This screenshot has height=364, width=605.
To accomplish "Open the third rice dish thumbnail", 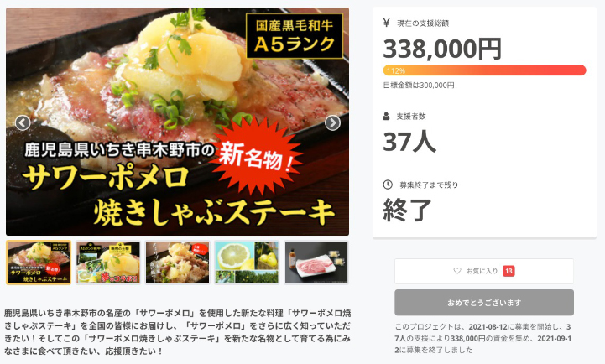I will (178, 263).
